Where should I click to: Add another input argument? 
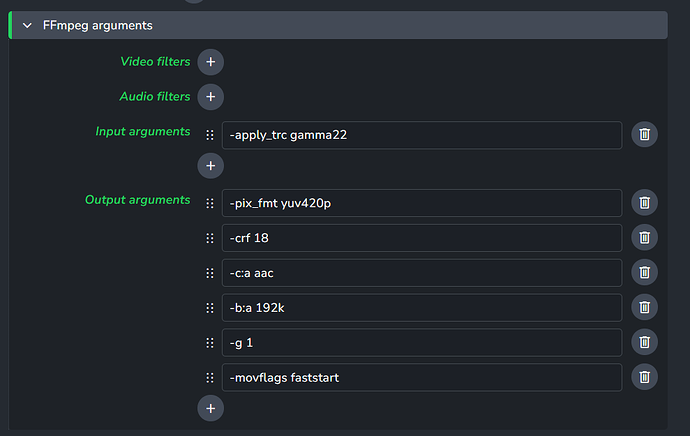pos(210,166)
